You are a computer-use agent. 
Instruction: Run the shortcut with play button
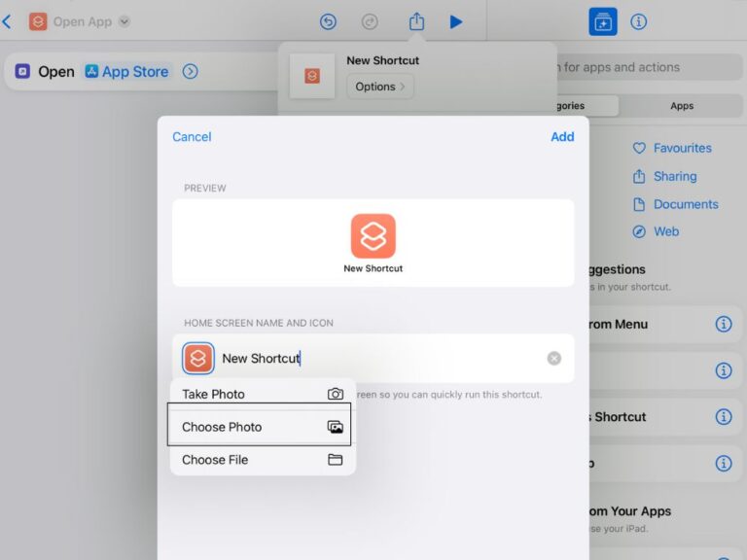click(456, 22)
